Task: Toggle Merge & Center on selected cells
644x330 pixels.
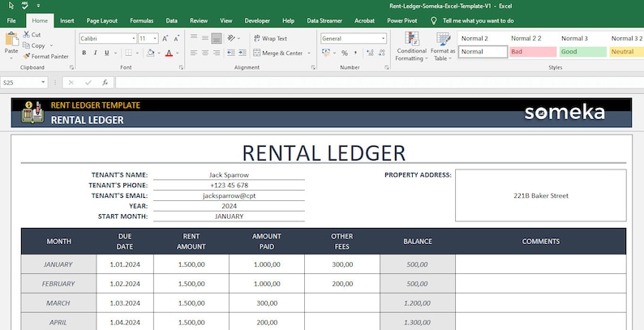Action: click(x=278, y=53)
